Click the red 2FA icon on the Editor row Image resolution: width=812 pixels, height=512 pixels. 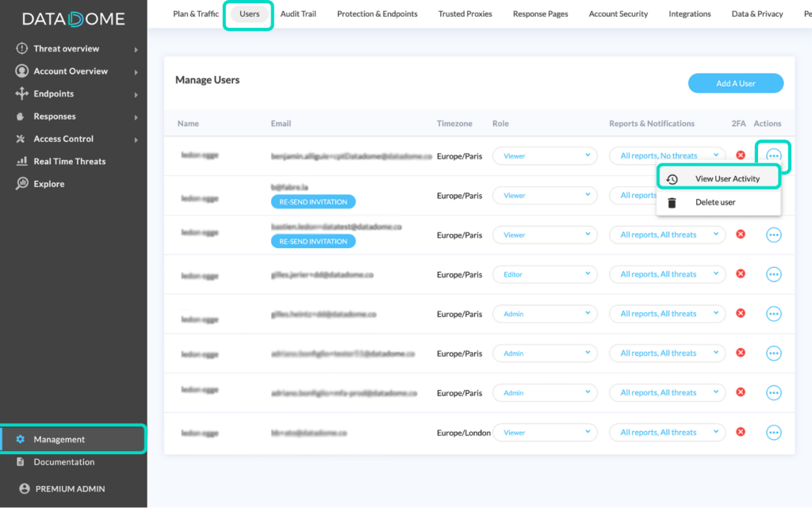pyautogui.click(x=740, y=273)
